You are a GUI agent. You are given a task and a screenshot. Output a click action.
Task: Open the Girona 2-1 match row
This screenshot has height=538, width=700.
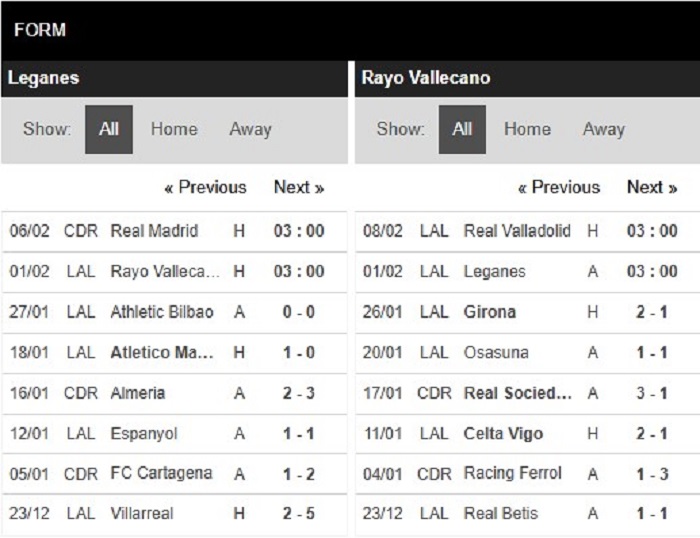528,312
